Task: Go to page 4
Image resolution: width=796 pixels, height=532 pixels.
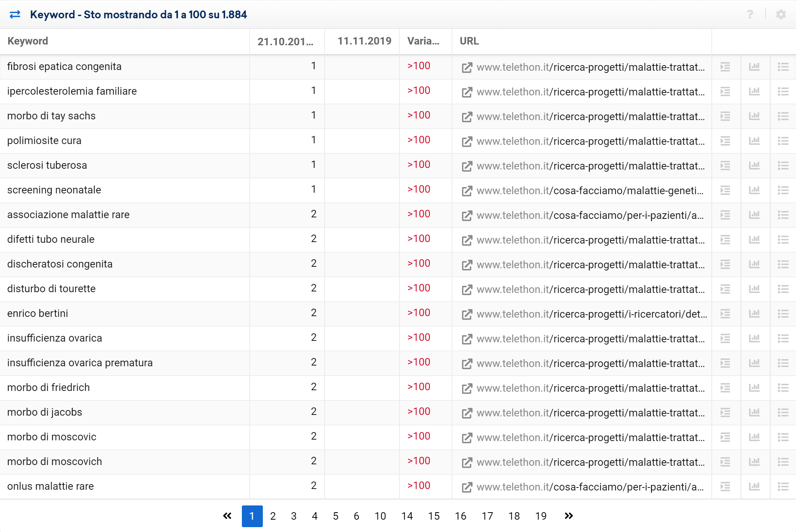Action: tap(315, 516)
